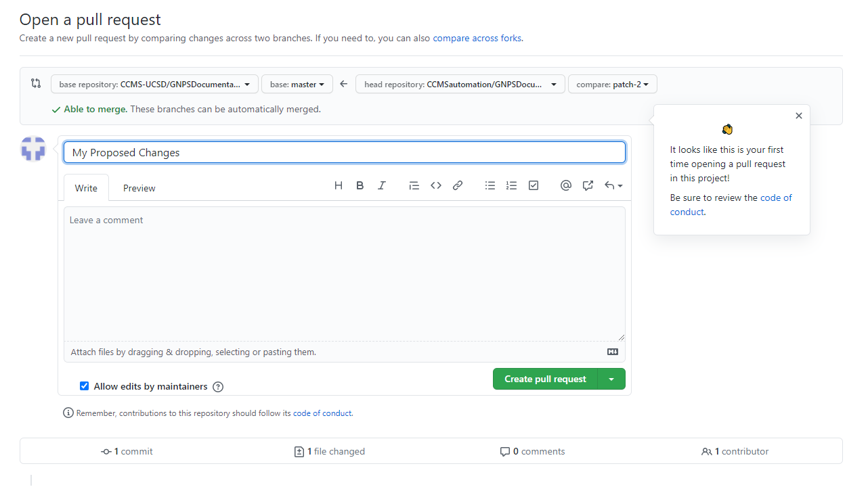
Task: Click the Markdown supported icon
Action: [x=613, y=352]
